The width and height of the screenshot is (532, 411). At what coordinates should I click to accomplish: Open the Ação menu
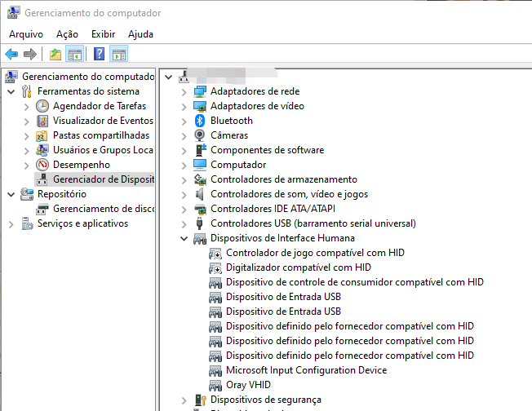pyautogui.click(x=67, y=34)
